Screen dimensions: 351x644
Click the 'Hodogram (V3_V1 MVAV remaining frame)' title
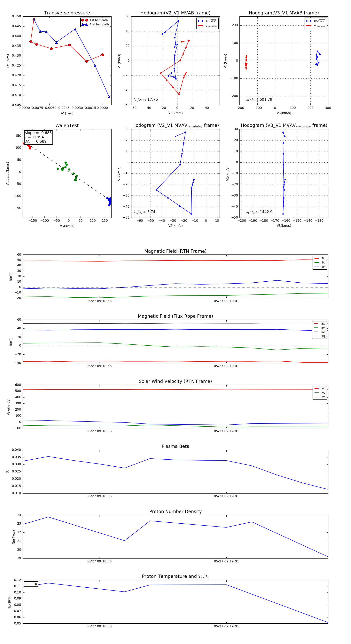(284, 125)
